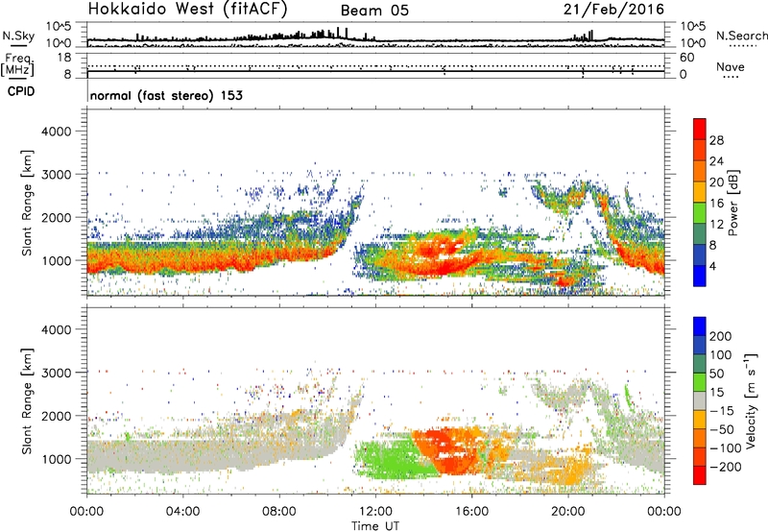Click the '-50' tick on Velocity colorbar
The height and width of the screenshot is (532, 768).
722,429
